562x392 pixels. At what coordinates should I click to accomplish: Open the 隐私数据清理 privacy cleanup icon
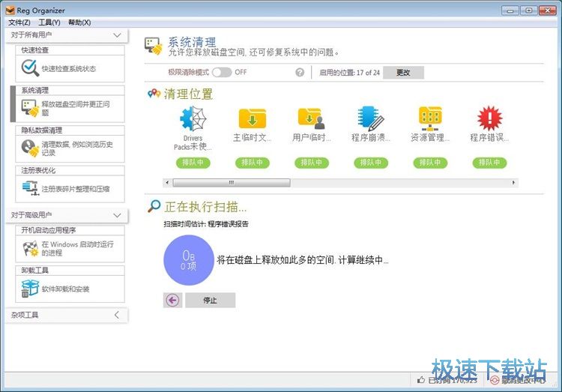coord(30,148)
